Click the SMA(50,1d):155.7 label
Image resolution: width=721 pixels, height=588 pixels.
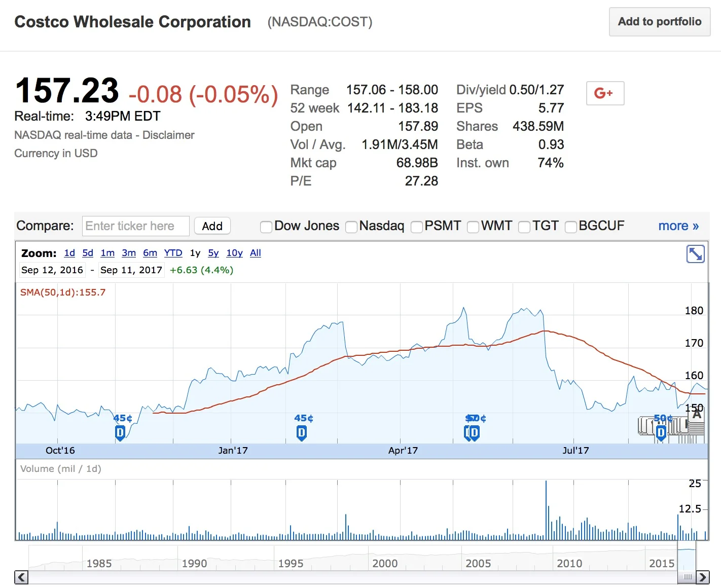click(63, 292)
